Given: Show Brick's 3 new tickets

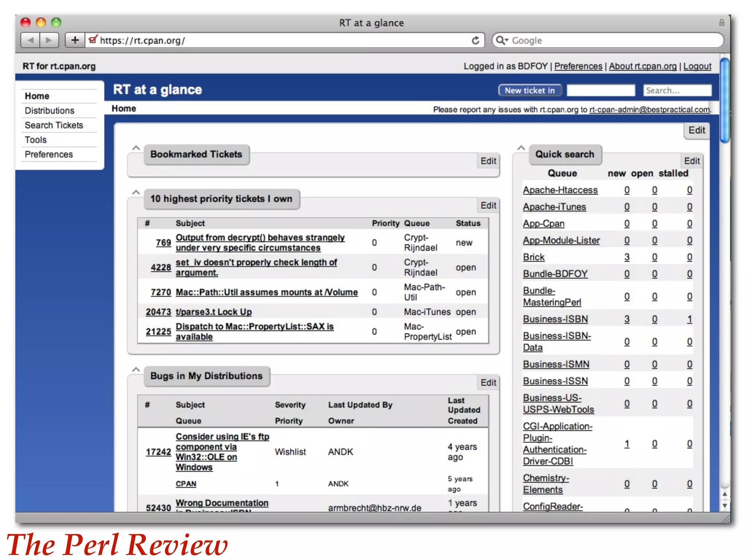Looking at the screenshot, I should pos(627,257).
